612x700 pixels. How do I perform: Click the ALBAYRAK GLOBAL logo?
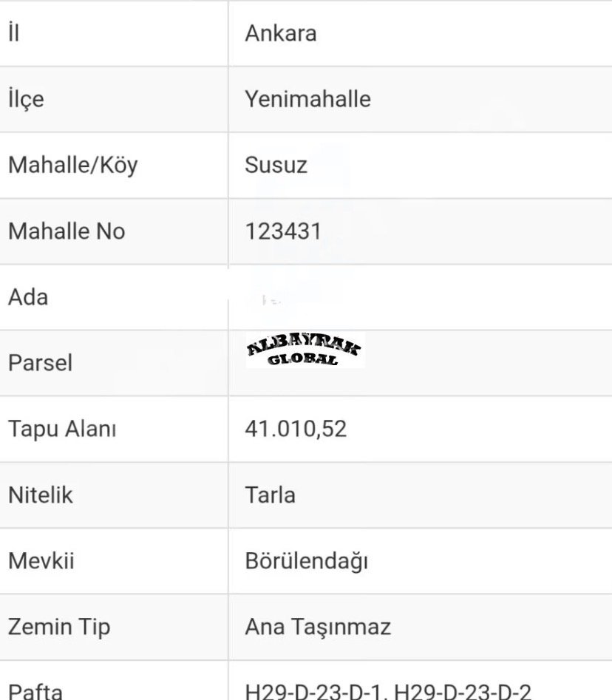305,350
